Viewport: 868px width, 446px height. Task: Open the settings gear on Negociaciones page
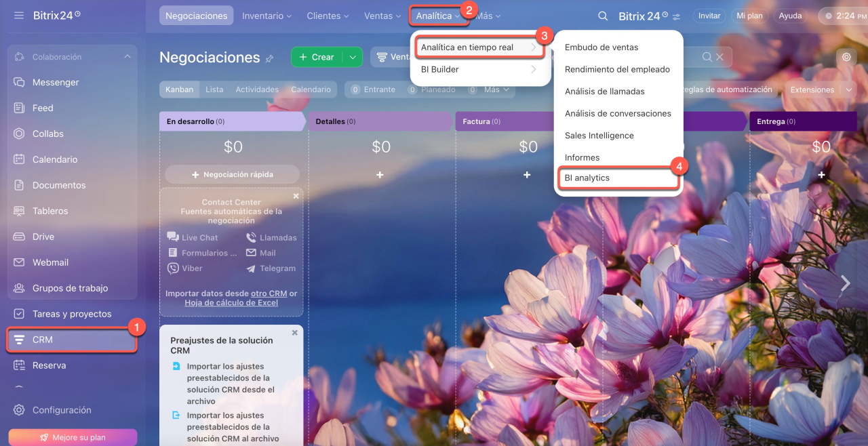846,58
